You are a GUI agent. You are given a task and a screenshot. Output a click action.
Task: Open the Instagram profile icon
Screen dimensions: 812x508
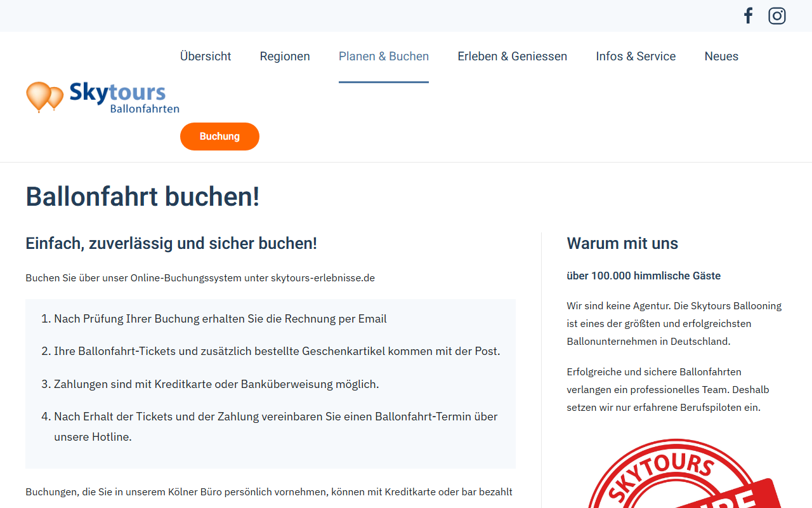tap(777, 16)
